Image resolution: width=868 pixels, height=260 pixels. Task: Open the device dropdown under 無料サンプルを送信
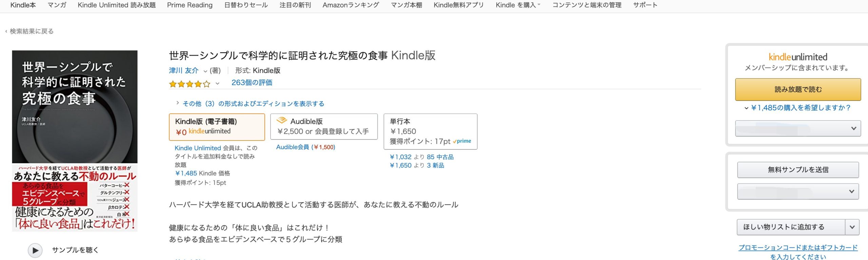[x=797, y=191]
